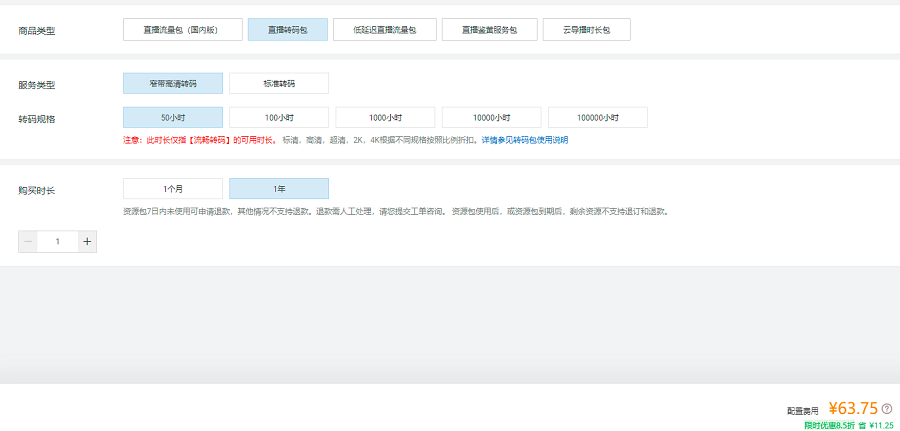Select 标准转码 service type
The height and width of the screenshot is (431, 900).
pos(279,83)
